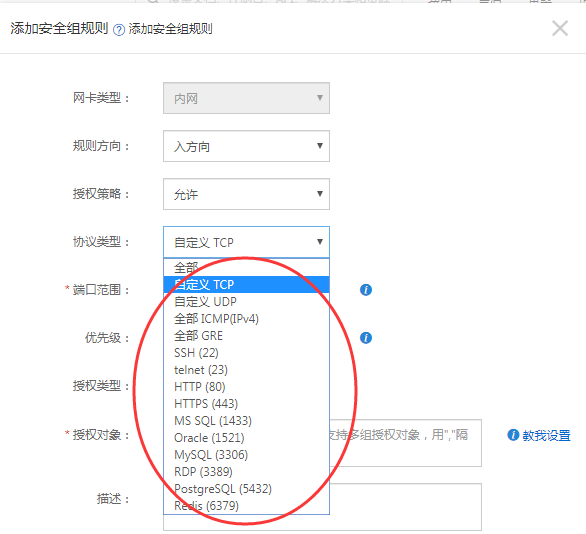Close the 添加安全组规则 dialog
This screenshot has width=586, height=534.
[560, 28]
